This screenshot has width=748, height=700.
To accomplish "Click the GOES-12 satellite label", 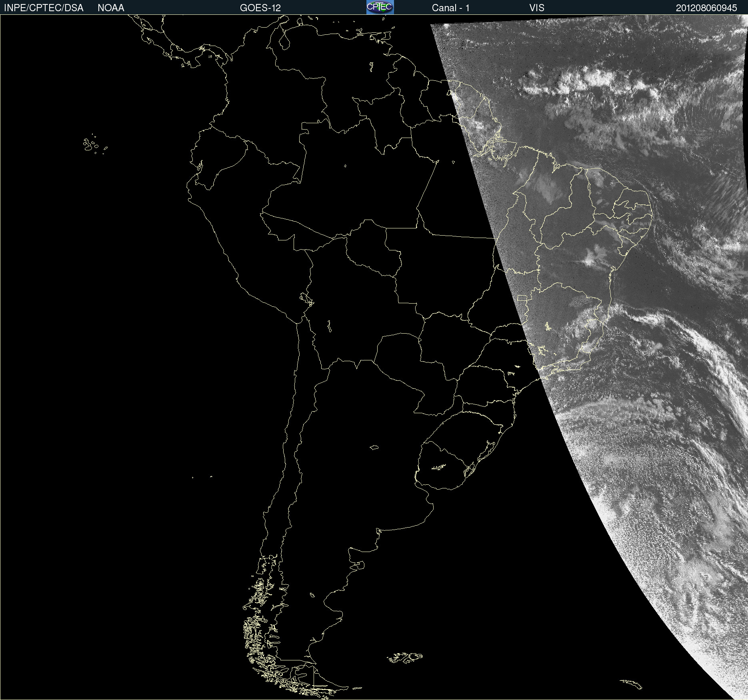I will tap(260, 8).
